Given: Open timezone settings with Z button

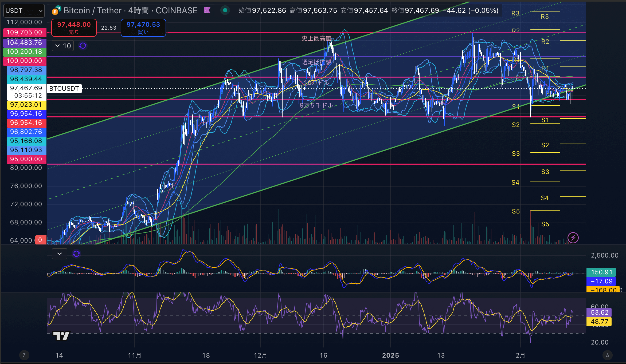Looking at the screenshot, I should point(24,355).
